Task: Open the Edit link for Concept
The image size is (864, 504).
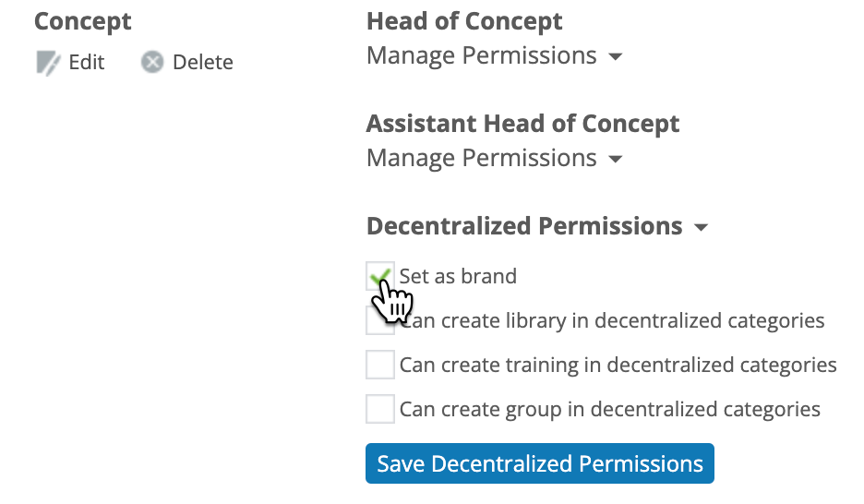Action: [x=87, y=62]
